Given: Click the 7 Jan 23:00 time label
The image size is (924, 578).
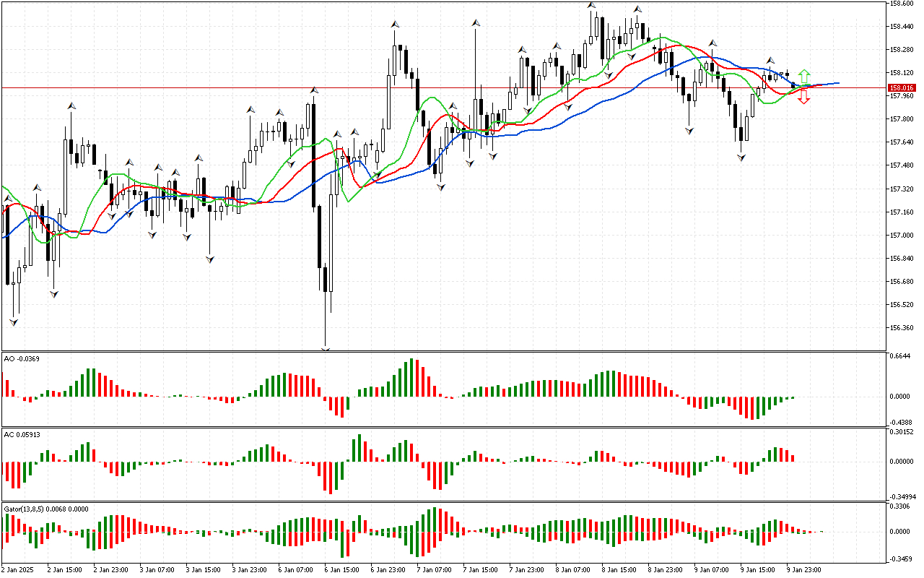Looking at the screenshot, I should pyautogui.click(x=526, y=569).
